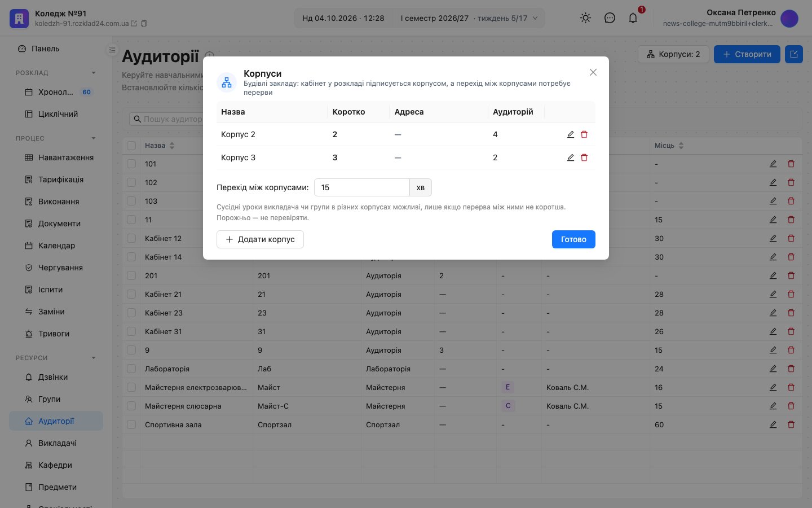This screenshot has height=508, width=812.
Task: Close the Корпуси dialog
Action: pos(593,72)
